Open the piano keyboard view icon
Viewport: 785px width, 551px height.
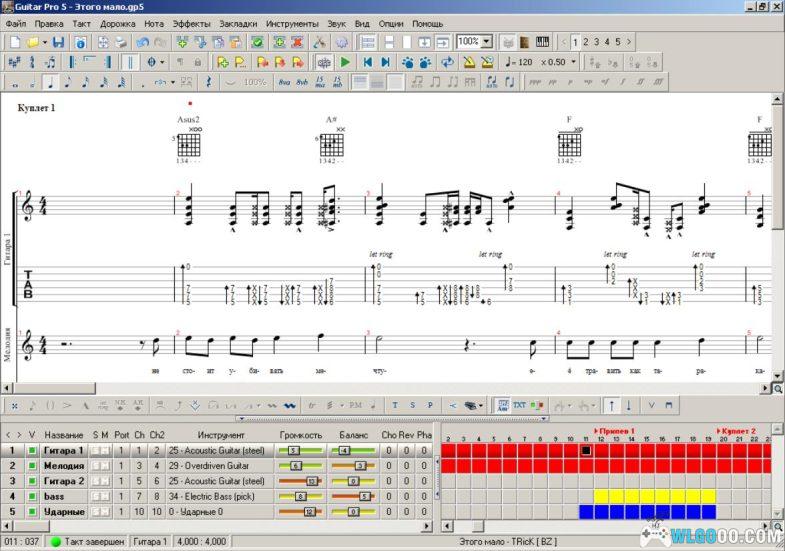pos(543,42)
